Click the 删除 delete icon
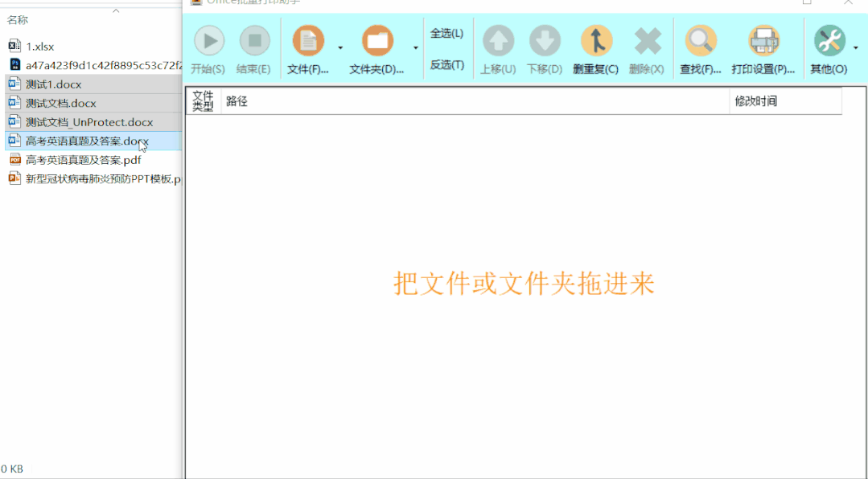This screenshot has width=868, height=479. point(645,40)
